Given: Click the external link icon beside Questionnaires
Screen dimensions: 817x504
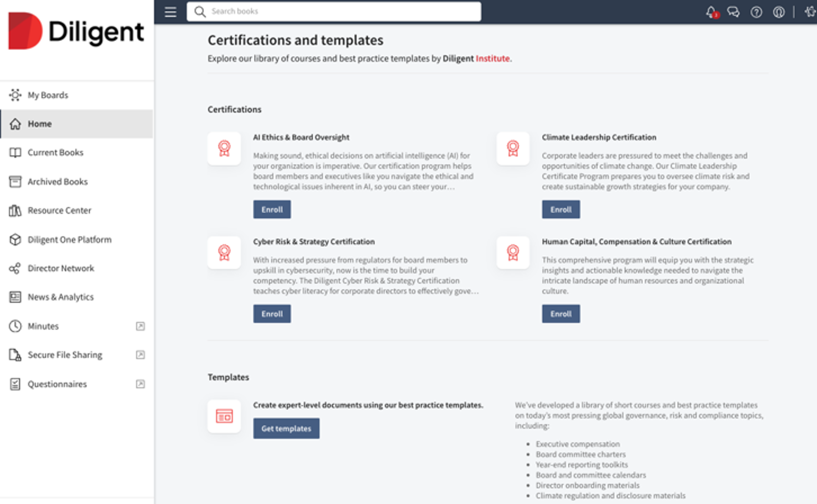Looking at the screenshot, I should coord(140,384).
